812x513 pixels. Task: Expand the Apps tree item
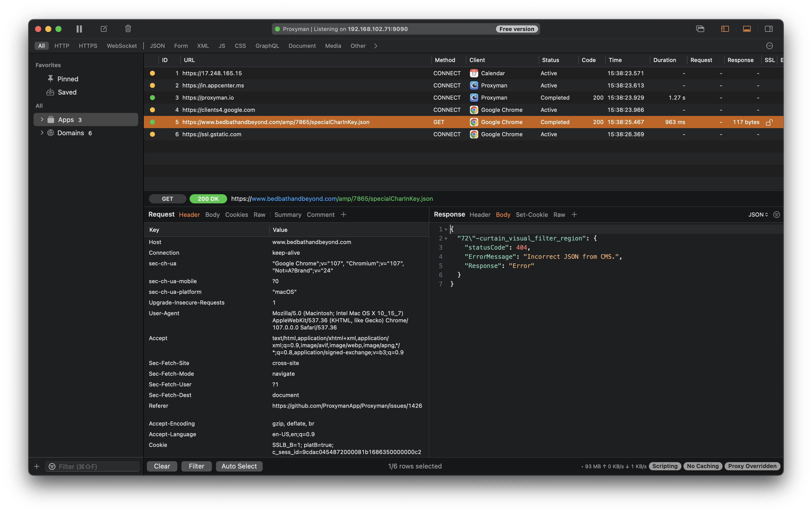42,119
